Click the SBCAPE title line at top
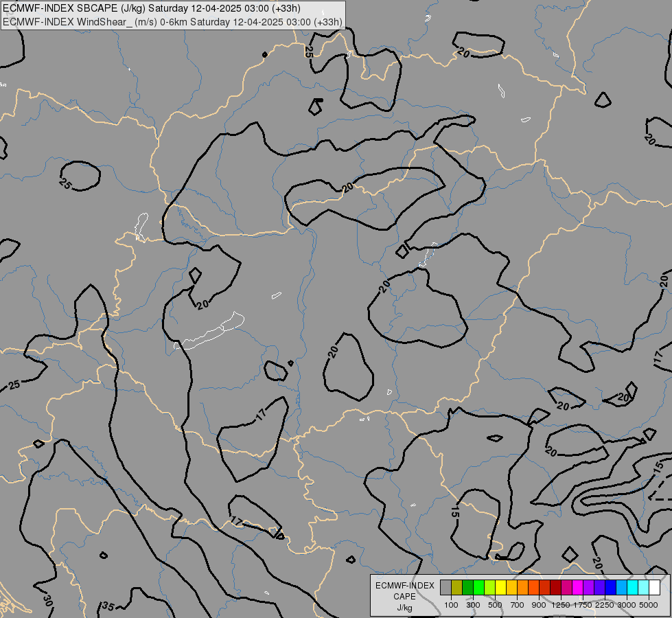The height and width of the screenshot is (618, 672). [151, 8]
